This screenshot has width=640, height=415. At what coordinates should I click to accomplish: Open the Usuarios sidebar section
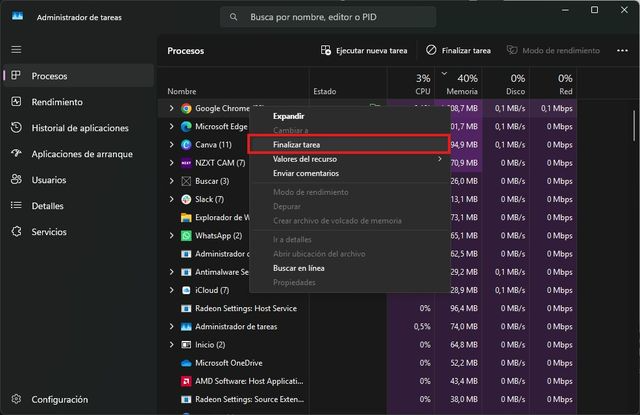pyautogui.click(x=50, y=180)
